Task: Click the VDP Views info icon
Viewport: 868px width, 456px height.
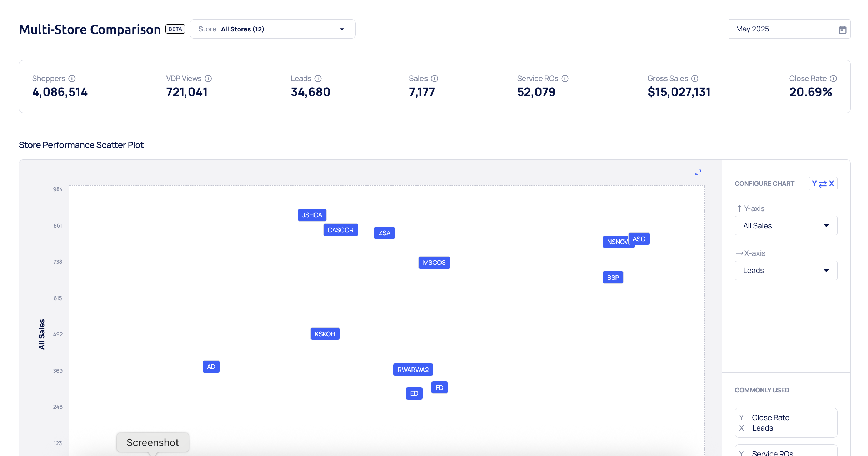Action: (208, 79)
